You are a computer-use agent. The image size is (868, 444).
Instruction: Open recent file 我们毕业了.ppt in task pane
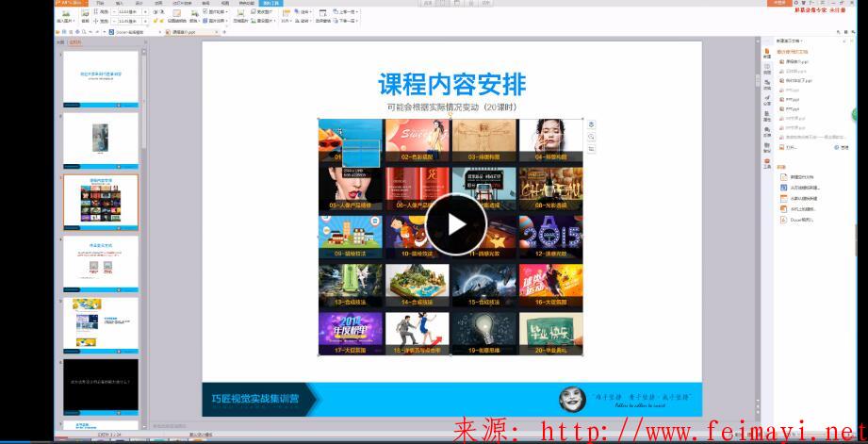[x=799, y=80]
